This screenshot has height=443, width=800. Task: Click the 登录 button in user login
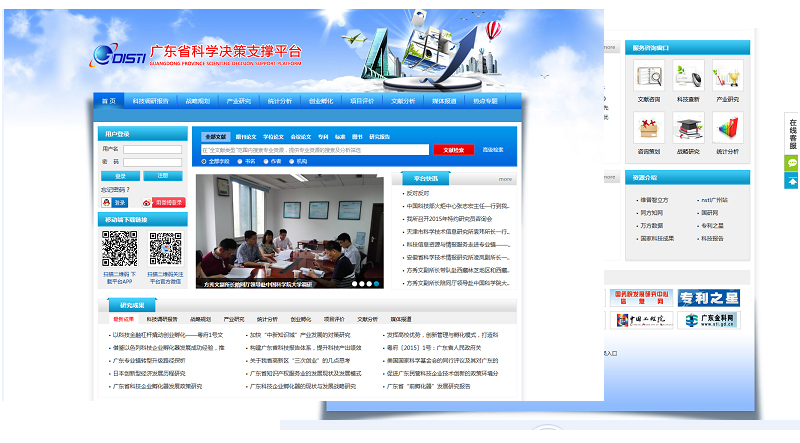click(x=120, y=175)
